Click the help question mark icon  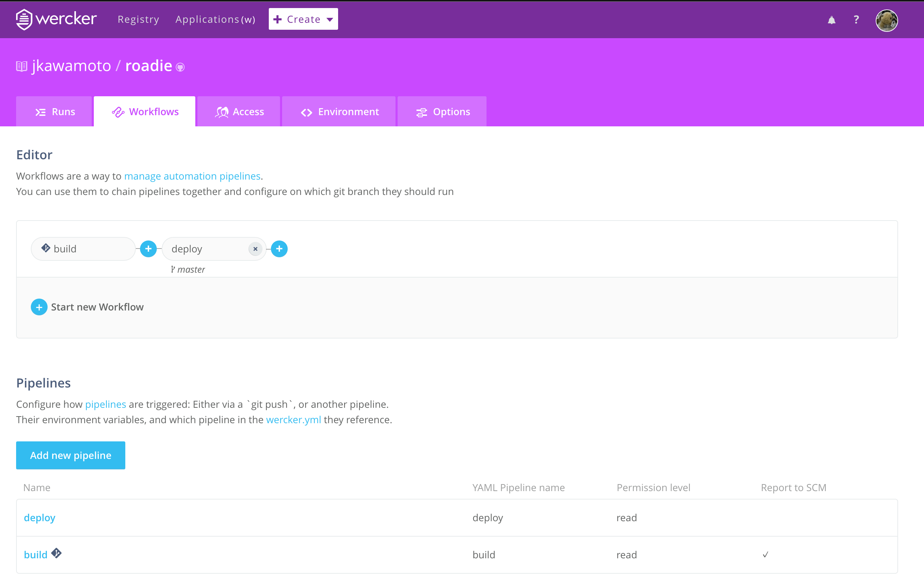[x=856, y=20]
